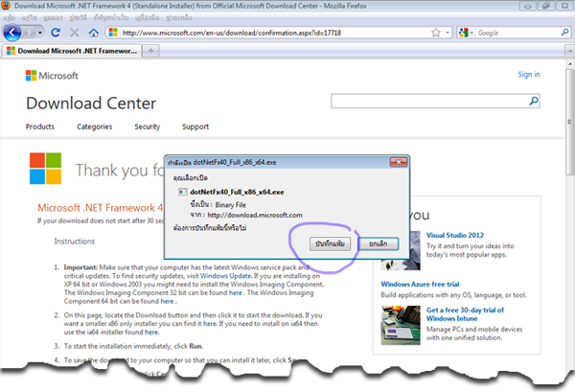
Task: Open the fourth Thai menu bar item (History)
Action: tap(79, 17)
